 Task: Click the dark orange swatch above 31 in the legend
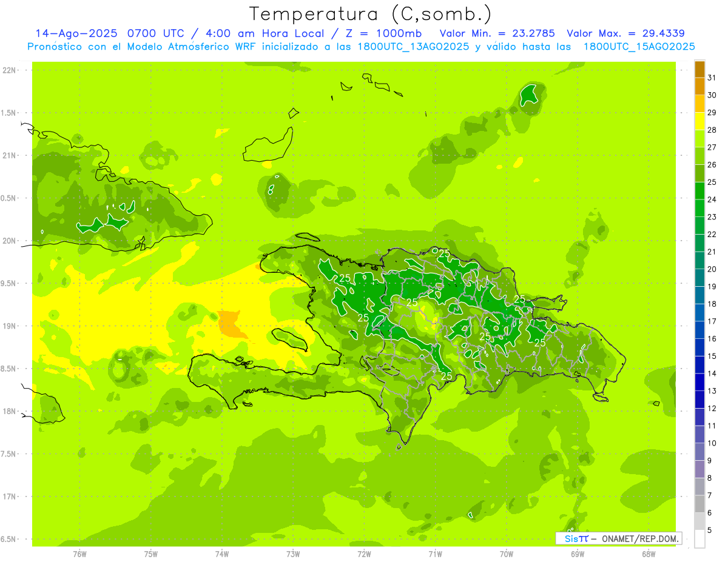(x=699, y=69)
